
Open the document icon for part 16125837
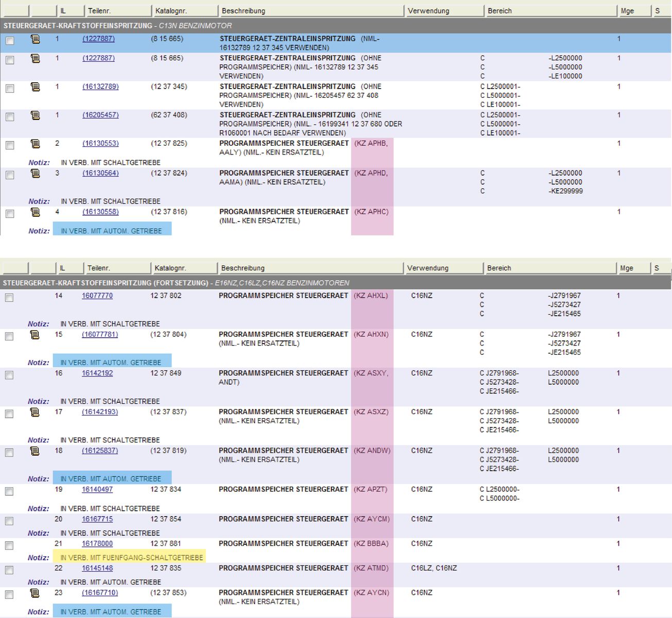point(35,451)
